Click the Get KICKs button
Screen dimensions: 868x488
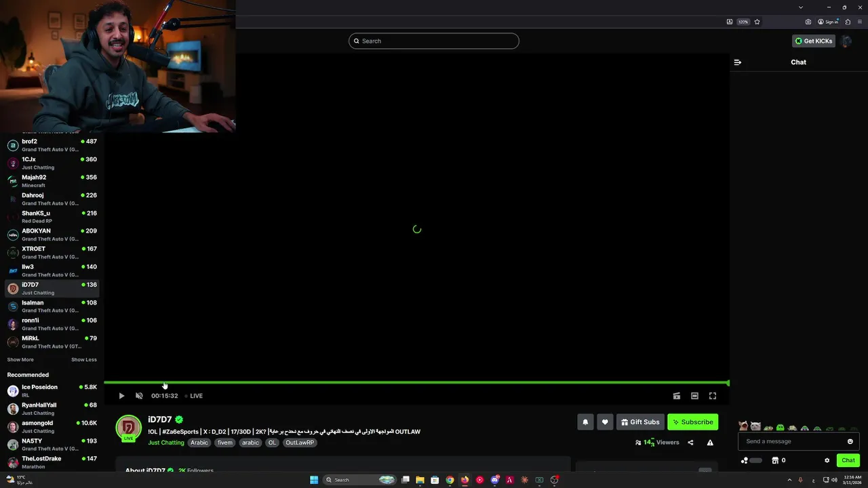[x=813, y=41]
